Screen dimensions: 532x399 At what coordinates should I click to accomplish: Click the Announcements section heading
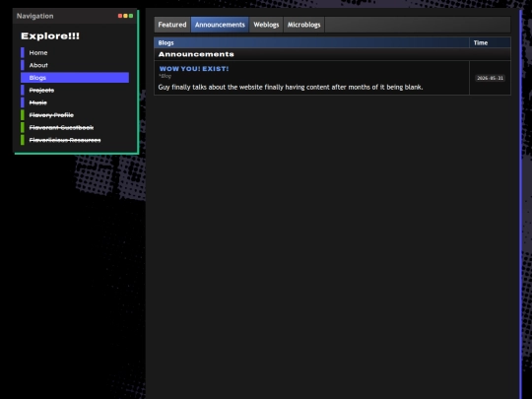(x=196, y=54)
